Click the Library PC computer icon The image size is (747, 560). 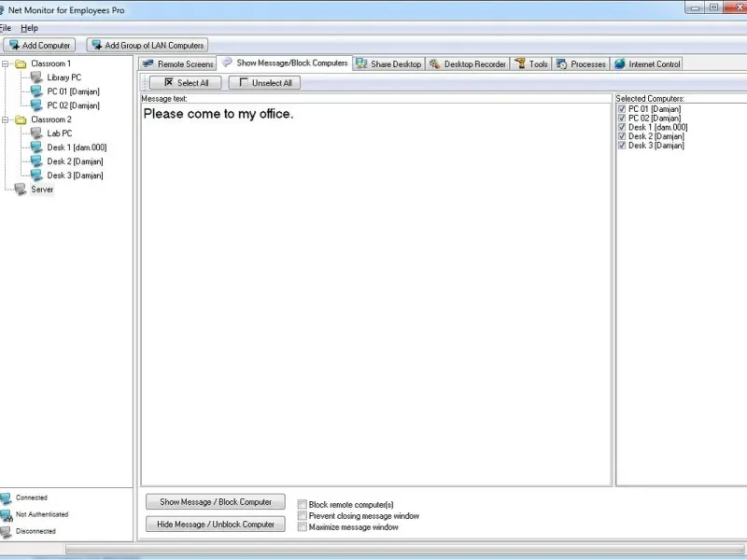pos(36,77)
